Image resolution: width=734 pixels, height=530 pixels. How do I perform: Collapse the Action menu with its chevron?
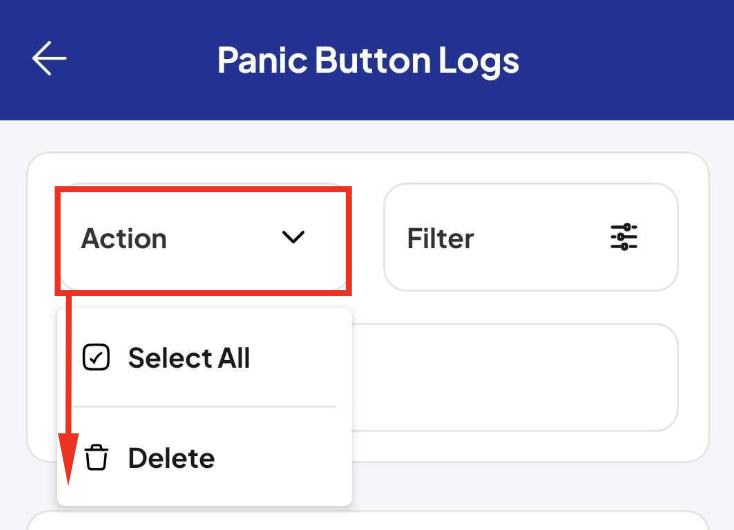coord(293,237)
